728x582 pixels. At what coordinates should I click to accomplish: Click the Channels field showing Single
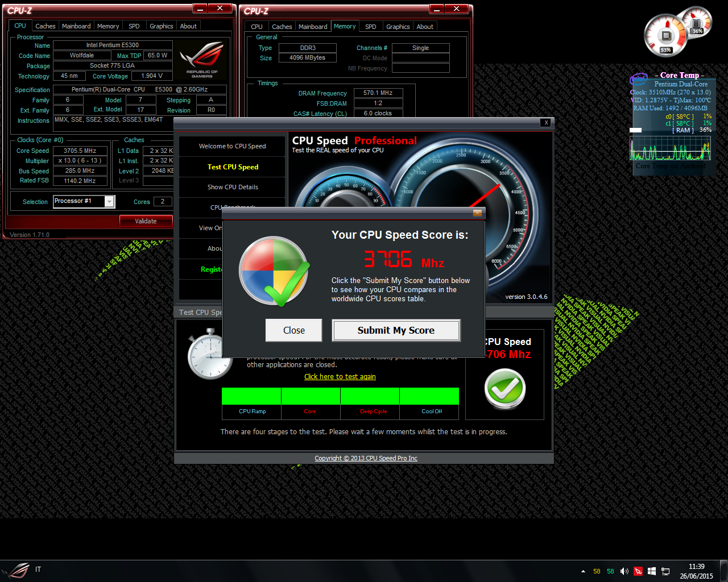pyautogui.click(x=421, y=48)
